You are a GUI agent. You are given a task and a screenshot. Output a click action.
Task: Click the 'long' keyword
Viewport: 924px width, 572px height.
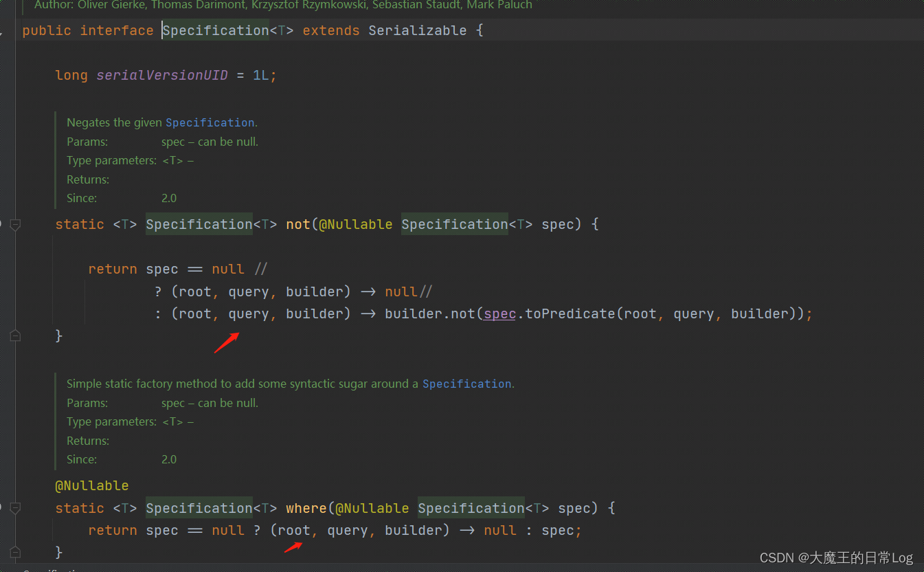click(x=71, y=75)
